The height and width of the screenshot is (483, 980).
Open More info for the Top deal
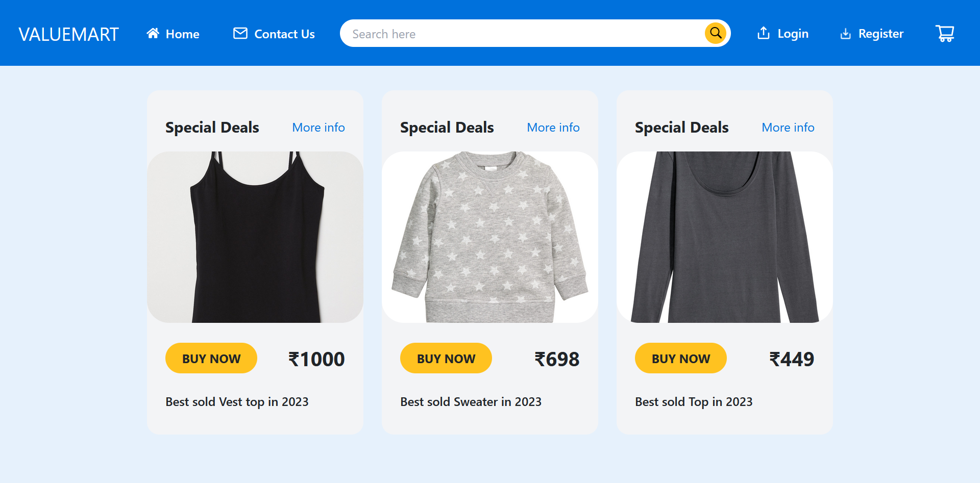coord(788,128)
